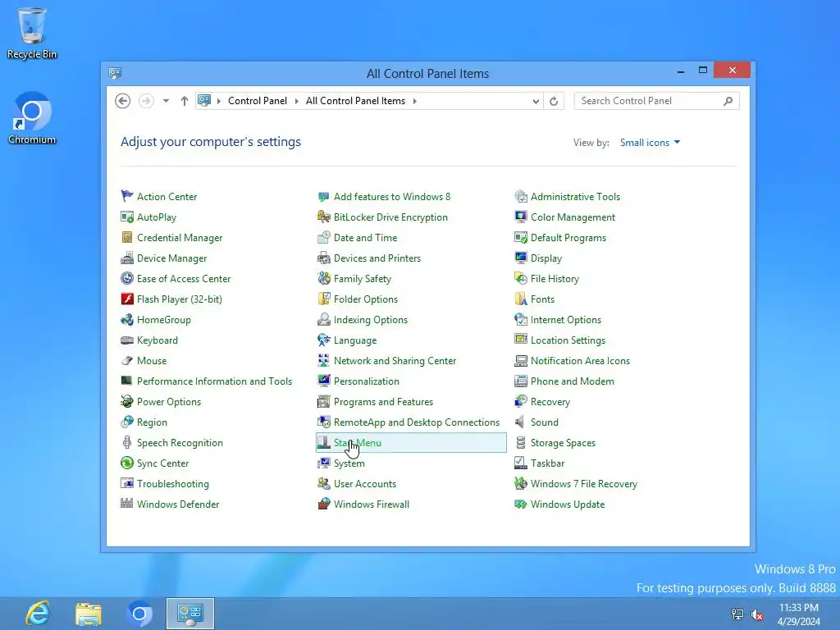Image resolution: width=840 pixels, height=630 pixels.
Task: Click the Device Manager icon
Action: 127,258
